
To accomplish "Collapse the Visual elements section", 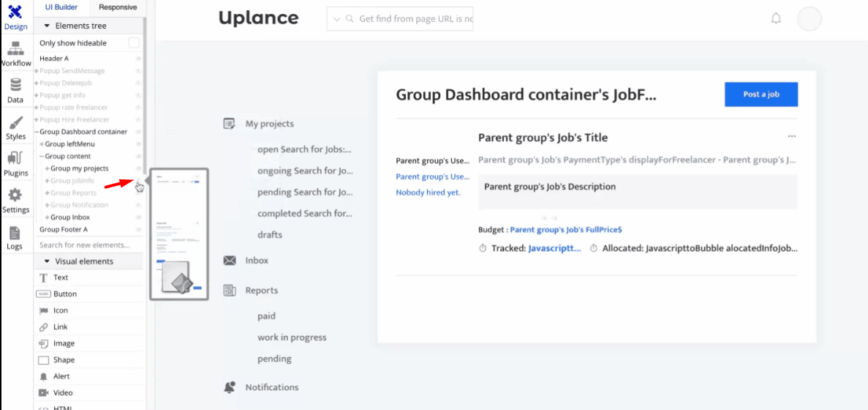I will (x=48, y=261).
